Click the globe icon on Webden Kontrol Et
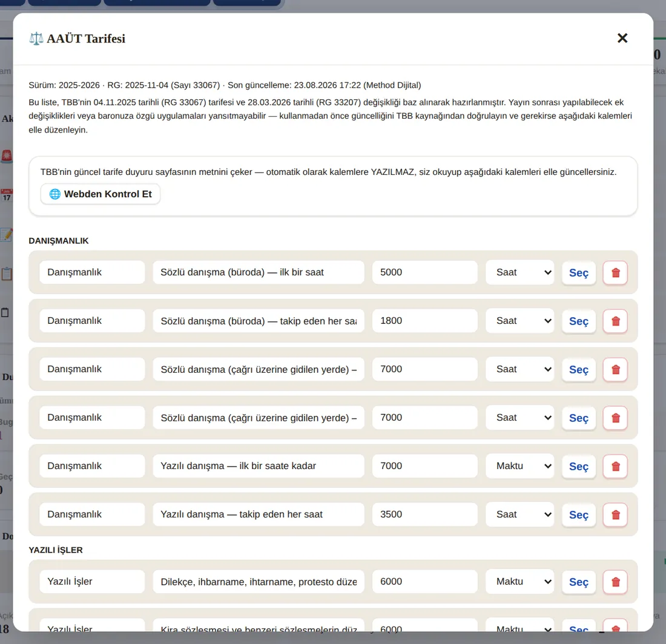This screenshot has width=666, height=644. pyautogui.click(x=54, y=194)
